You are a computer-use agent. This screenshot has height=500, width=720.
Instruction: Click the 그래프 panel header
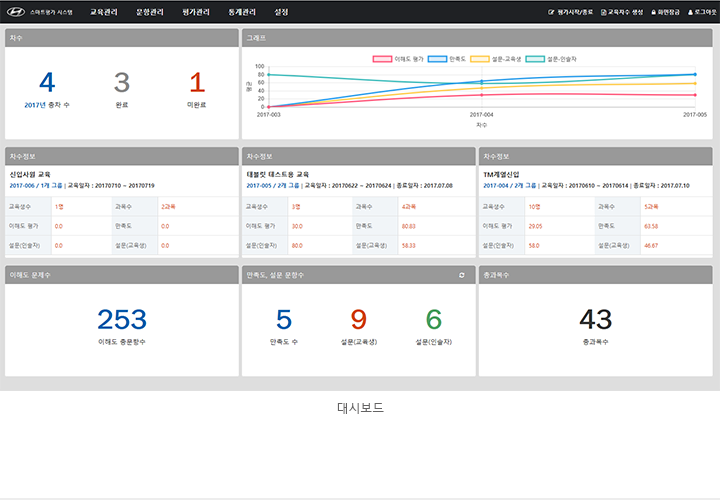(477, 38)
